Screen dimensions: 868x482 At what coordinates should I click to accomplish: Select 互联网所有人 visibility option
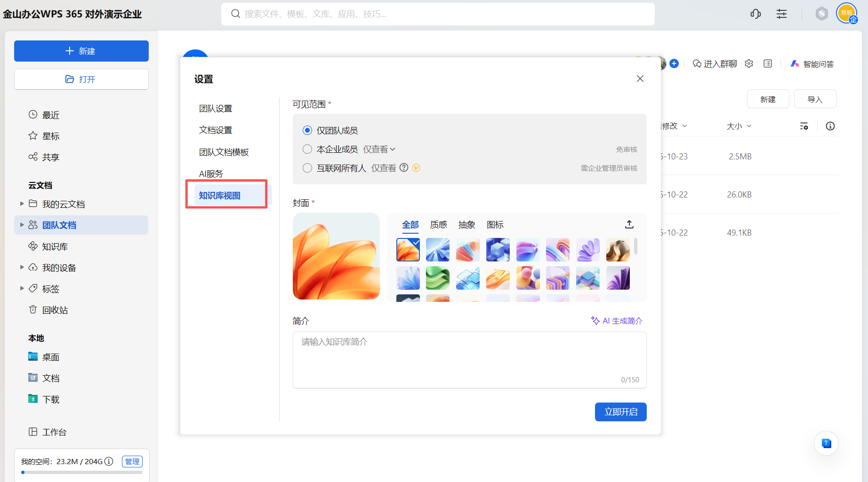tap(307, 168)
